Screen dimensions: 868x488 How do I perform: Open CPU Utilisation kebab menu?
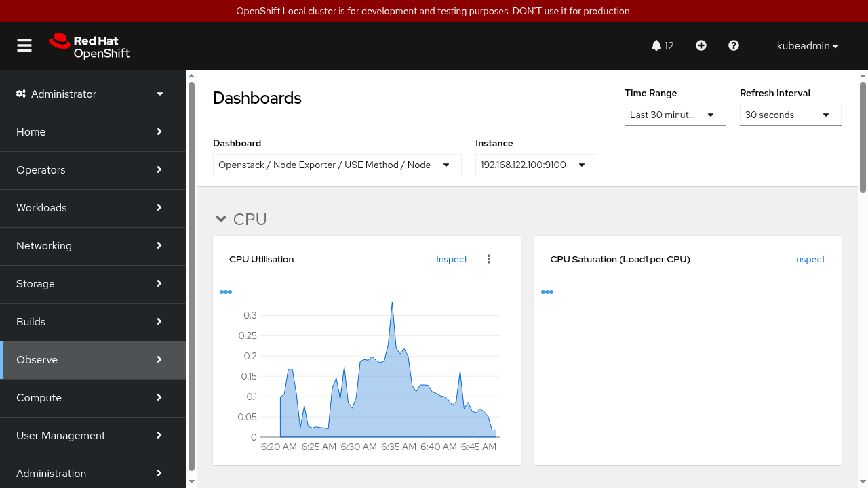[489, 259]
